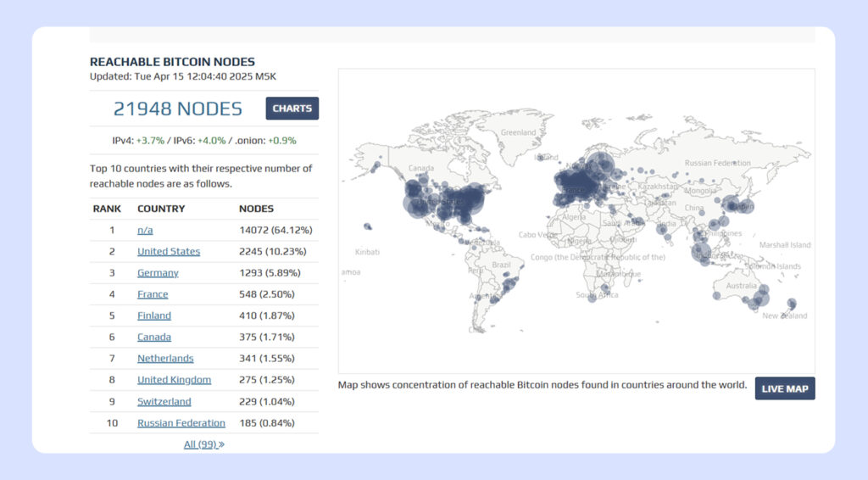Viewport: 868px width, 480px height.
Task: Click the node bubble over southern Brazil
Action: pos(509,285)
